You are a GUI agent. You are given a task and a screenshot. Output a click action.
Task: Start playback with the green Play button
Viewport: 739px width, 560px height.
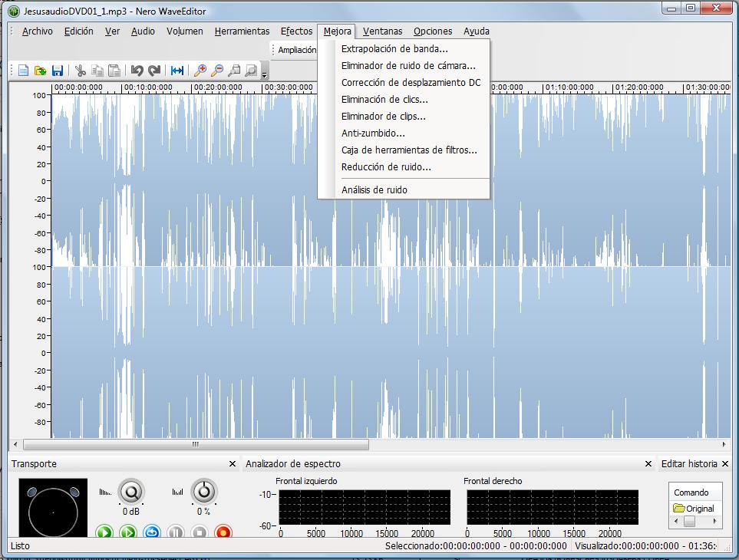click(x=104, y=532)
